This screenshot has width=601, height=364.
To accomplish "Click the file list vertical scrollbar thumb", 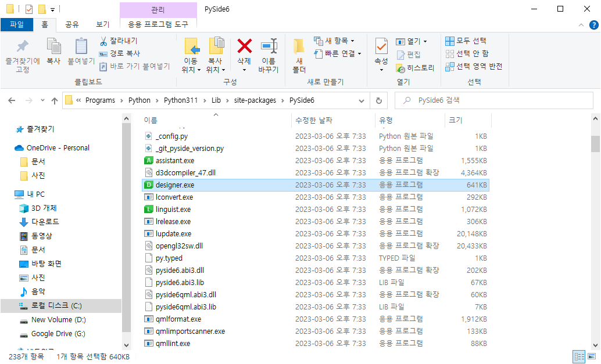I will click(595, 144).
